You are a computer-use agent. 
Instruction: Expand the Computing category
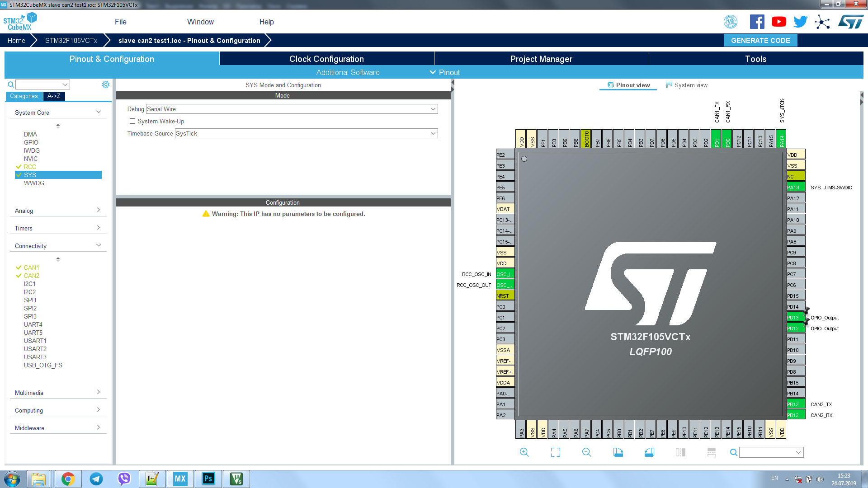click(x=58, y=410)
